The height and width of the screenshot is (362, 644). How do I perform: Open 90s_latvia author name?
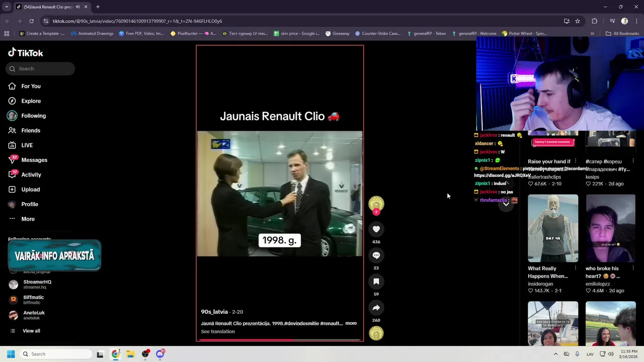[x=214, y=312]
